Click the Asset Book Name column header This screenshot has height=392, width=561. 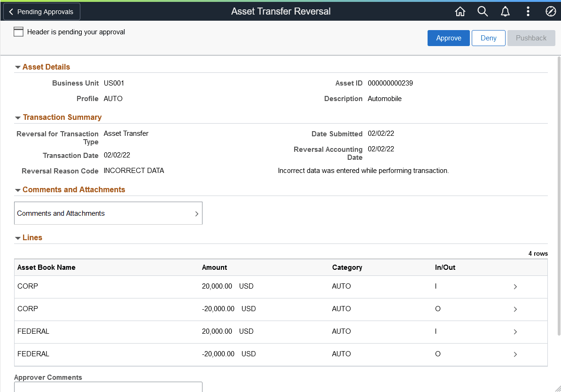coord(46,267)
